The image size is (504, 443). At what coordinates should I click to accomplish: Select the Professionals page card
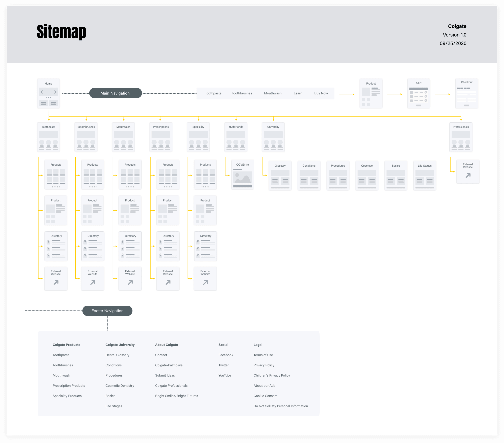tap(461, 137)
